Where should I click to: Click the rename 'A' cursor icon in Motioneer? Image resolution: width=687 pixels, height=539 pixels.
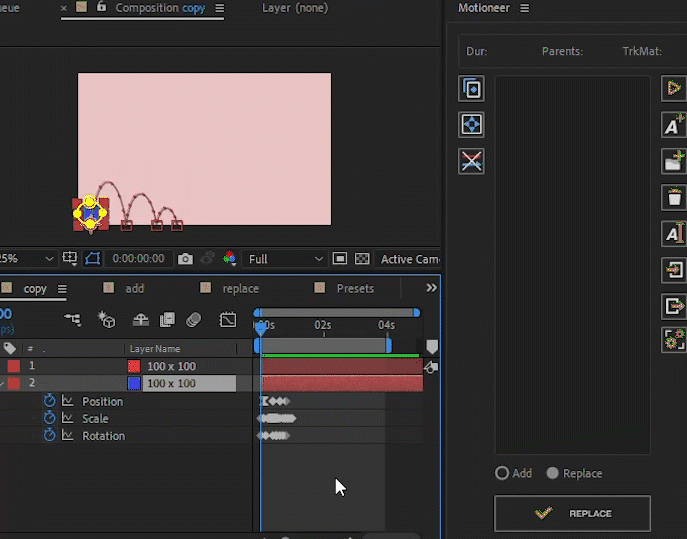[674, 234]
